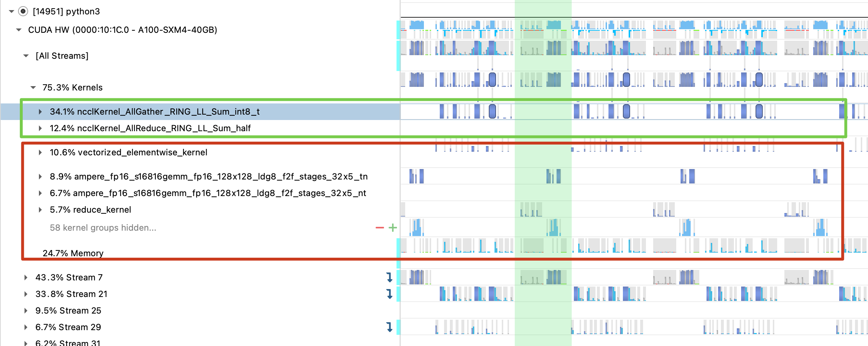Expand the ncclKernel_AllGather_RING_LL_Sum_int8_t group
Viewport: 868px width, 346px height.
click(40, 112)
